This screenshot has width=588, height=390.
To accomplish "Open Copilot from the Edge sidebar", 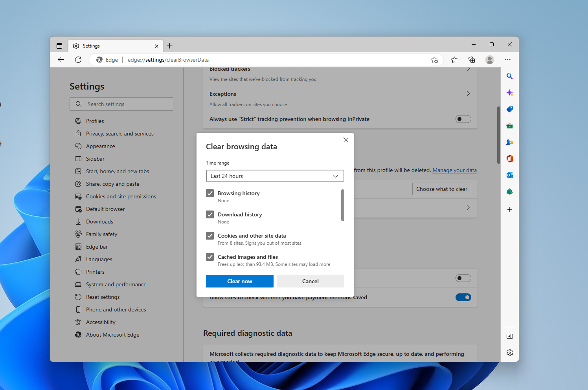I will coord(509,93).
